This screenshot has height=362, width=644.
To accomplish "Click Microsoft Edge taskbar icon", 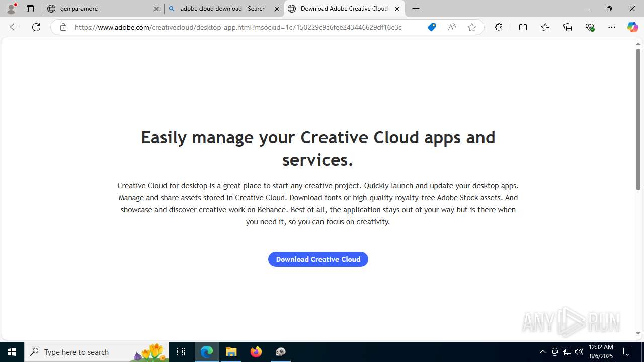I will (207, 352).
